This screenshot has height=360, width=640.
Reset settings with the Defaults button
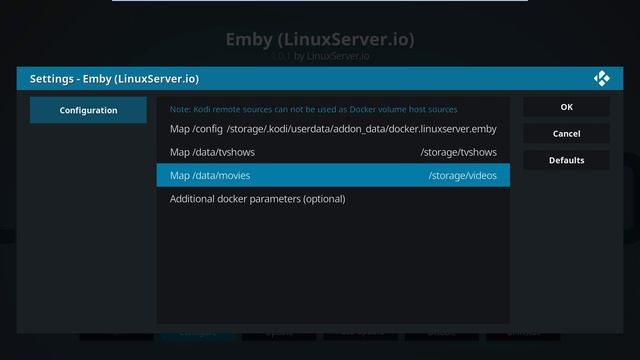pos(567,160)
